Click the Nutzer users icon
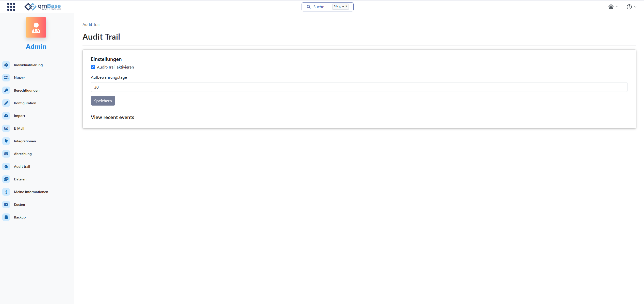The width and height of the screenshot is (644, 304). point(6,78)
